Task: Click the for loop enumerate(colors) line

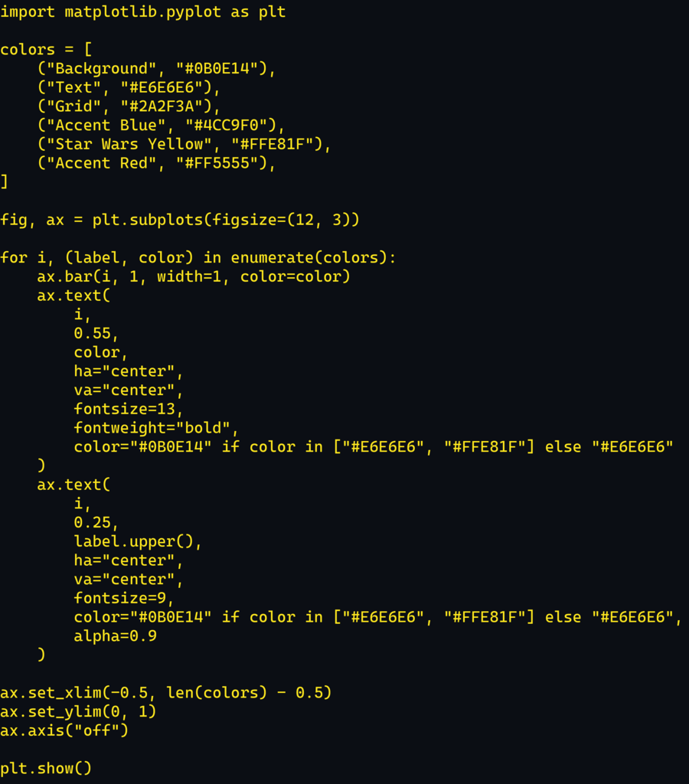Action: click(198, 258)
